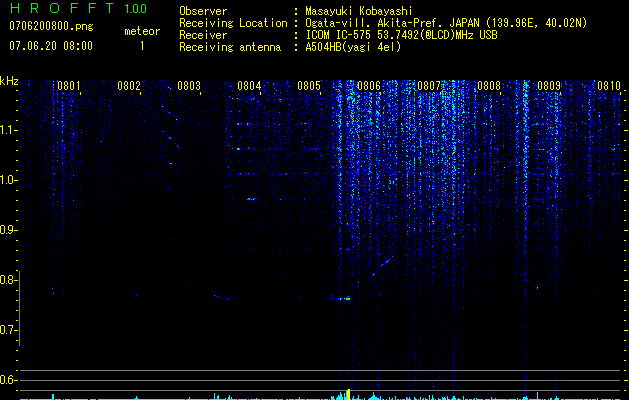629x400 pixels.
Task: Click the 0803 time marker
Action: (189, 86)
